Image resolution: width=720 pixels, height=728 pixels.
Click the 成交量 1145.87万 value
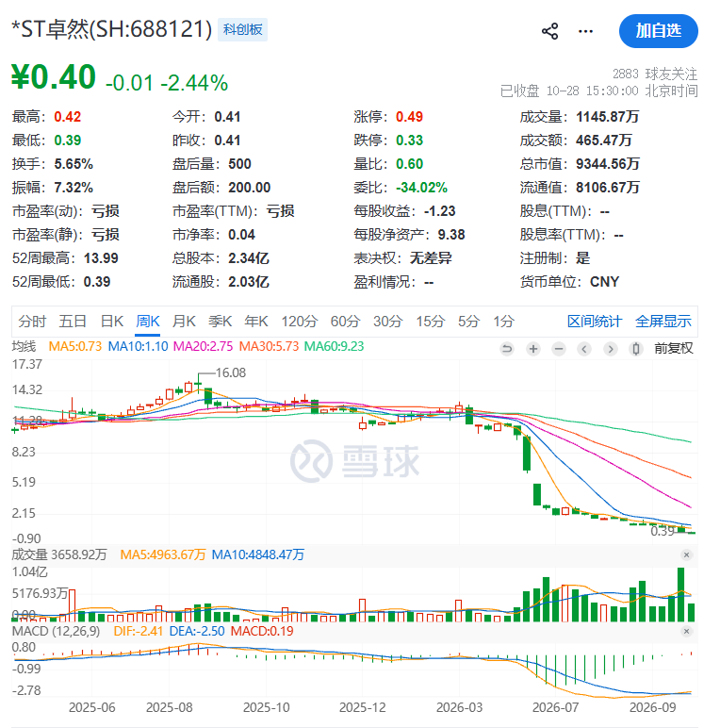point(607,117)
